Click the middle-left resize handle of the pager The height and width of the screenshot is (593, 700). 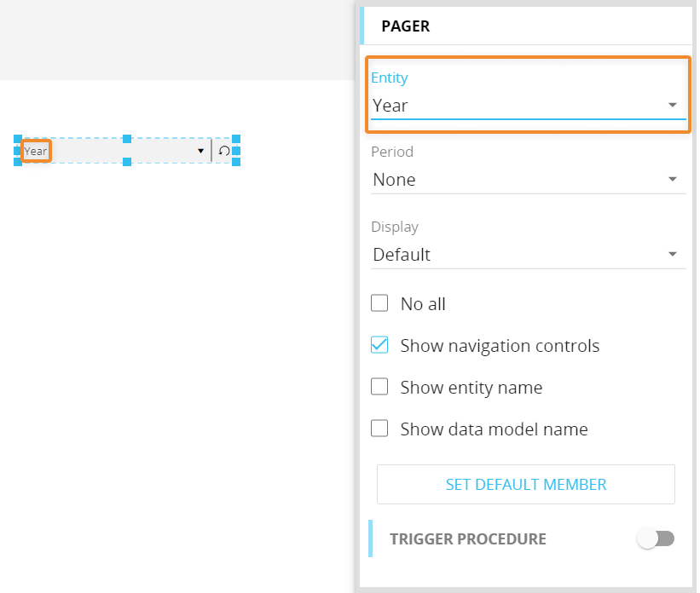(x=18, y=151)
